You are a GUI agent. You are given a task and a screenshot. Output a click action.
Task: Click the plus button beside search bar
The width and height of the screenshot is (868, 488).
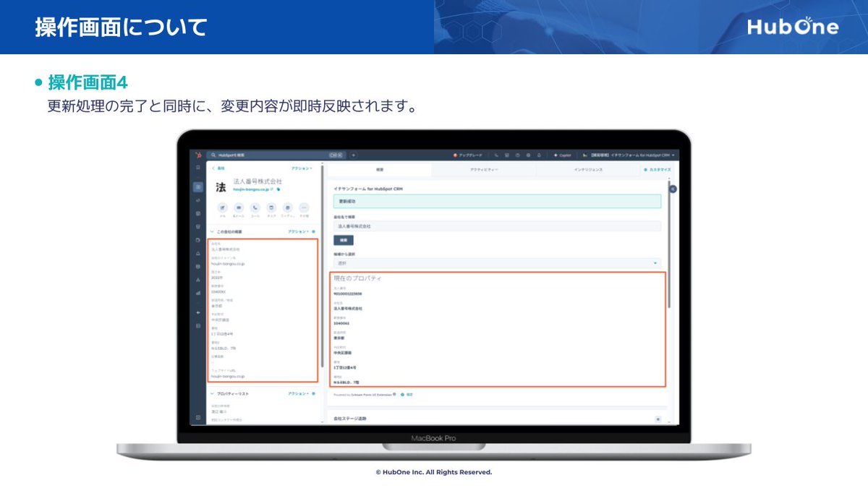tap(354, 155)
